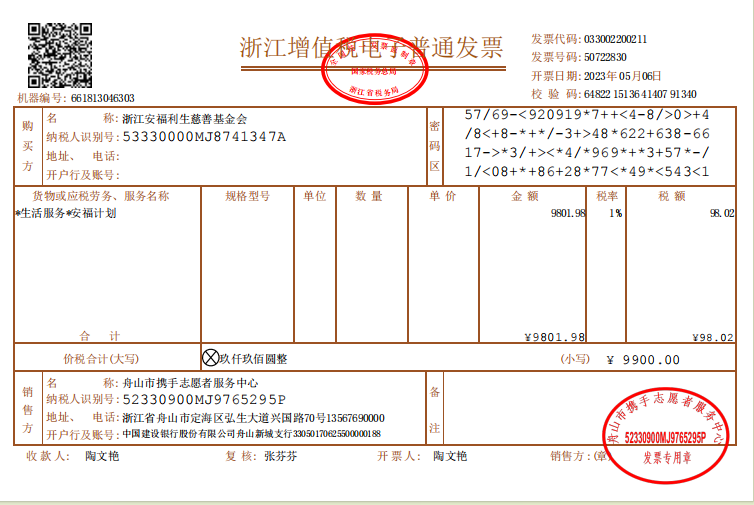This screenshot has width=754, height=505.
Task: Select the issue date 2023年05月06日
Action: click(623, 76)
